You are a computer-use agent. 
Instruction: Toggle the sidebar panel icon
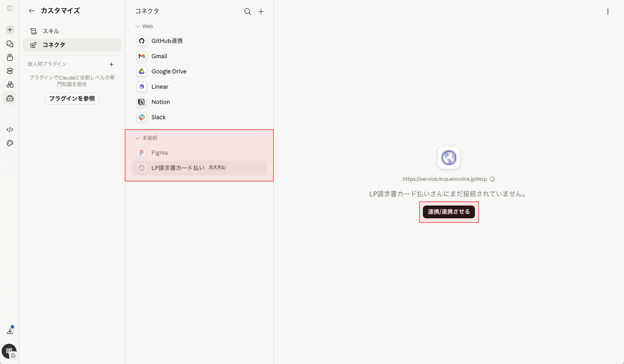(x=10, y=8)
